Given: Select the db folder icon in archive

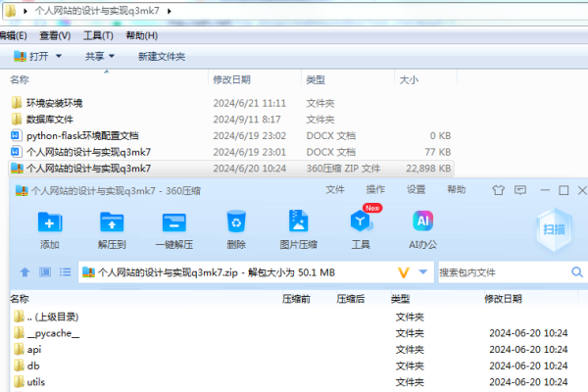Looking at the screenshot, I should 19,366.
